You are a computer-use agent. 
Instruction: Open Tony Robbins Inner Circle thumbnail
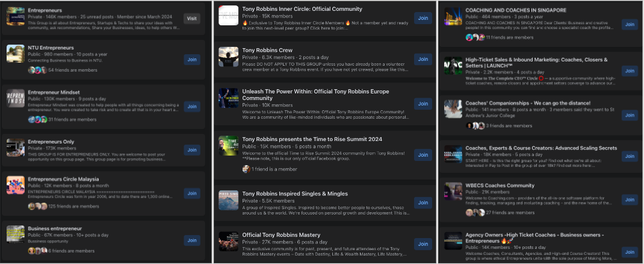228,15
